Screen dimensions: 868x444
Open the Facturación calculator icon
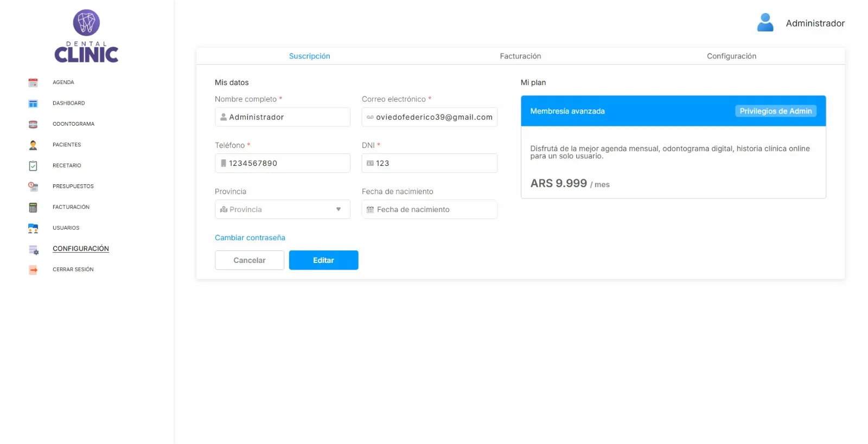tap(33, 207)
